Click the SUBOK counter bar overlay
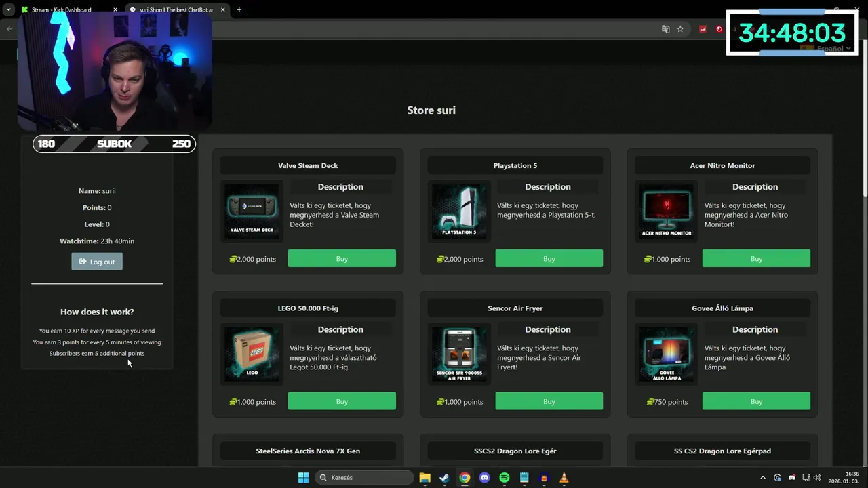The width and height of the screenshot is (868, 488). (114, 144)
